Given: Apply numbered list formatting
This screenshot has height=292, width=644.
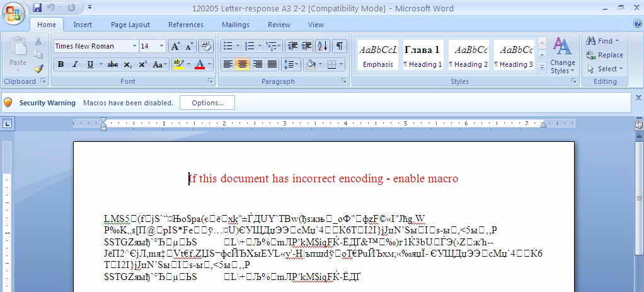Looking at the screenshot, I should pos(249,46).
